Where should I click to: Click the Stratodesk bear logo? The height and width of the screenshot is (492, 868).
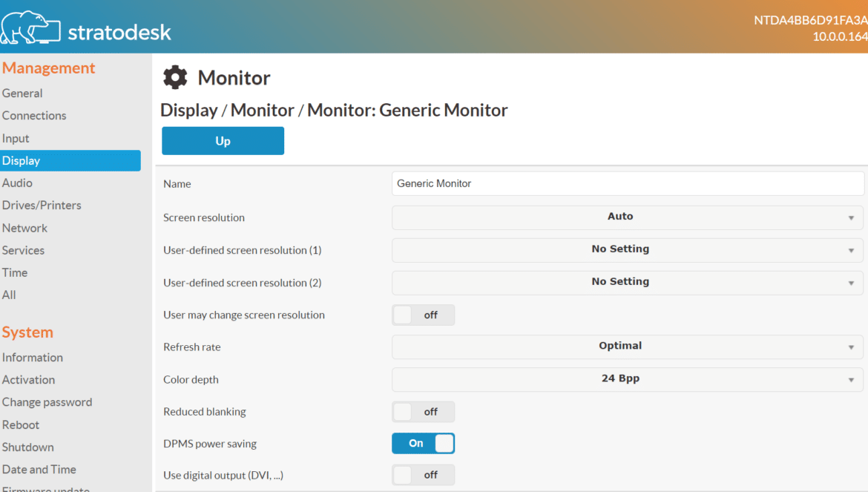coord(30,27)
